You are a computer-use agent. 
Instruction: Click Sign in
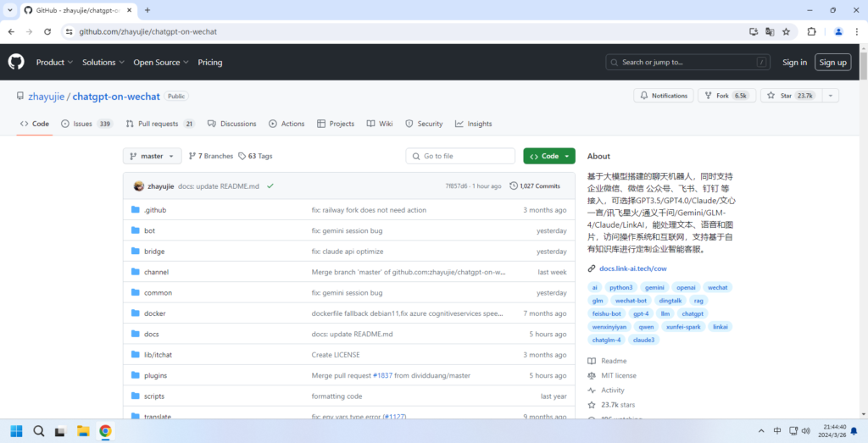coord(794,63)
